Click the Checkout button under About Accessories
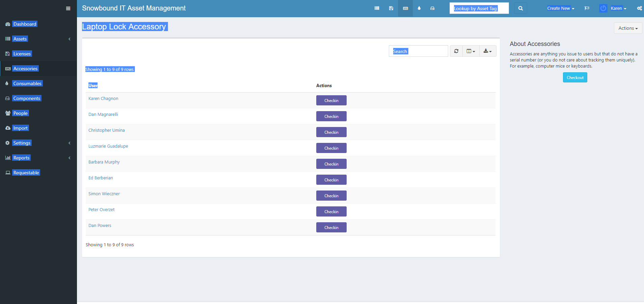The height and width of the screenshot is (304, 644). [x=575, y=77]
